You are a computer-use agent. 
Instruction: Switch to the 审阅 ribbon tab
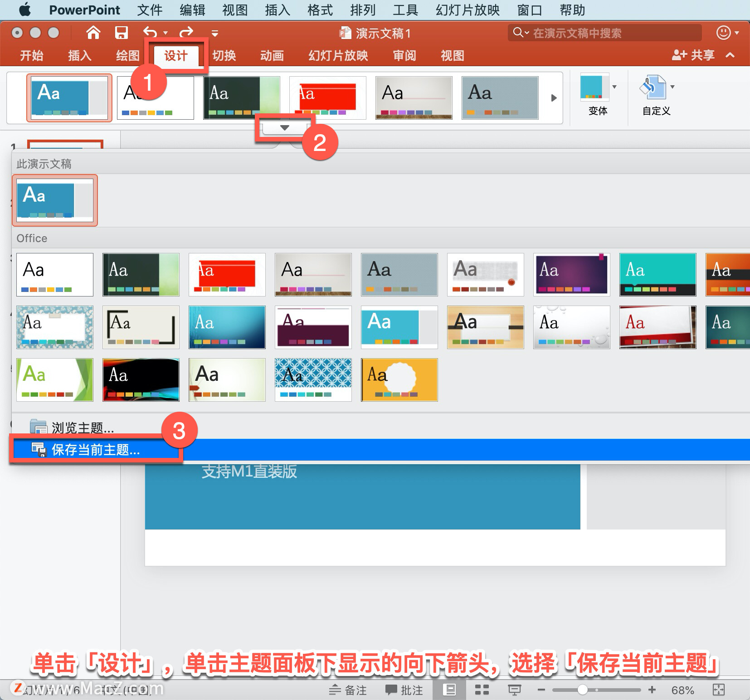point(404,55)
